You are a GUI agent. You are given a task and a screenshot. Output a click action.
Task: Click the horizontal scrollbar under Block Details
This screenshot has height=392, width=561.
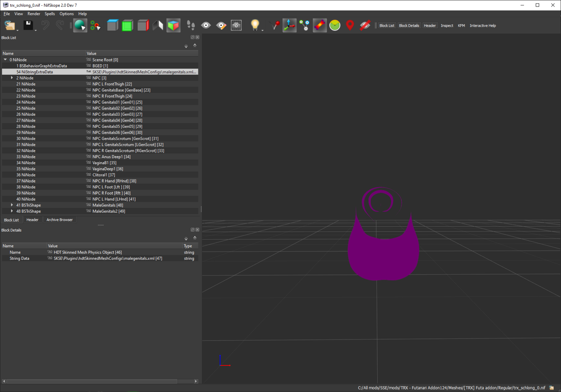92,381
